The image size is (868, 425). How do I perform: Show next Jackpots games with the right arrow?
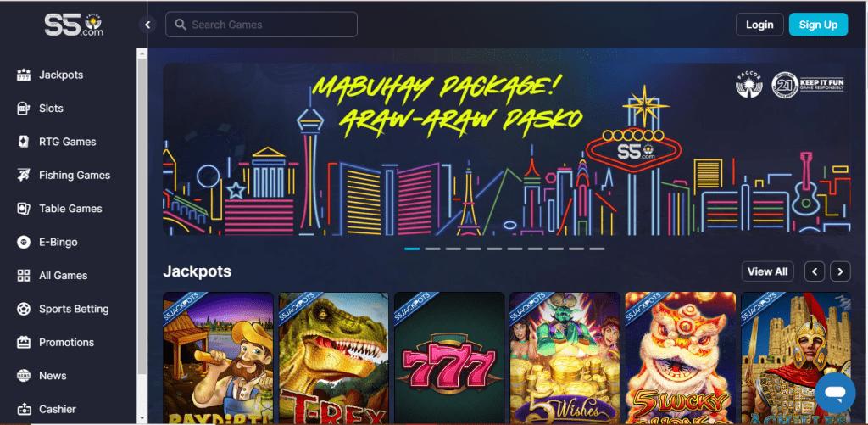[x=840, y=271]
